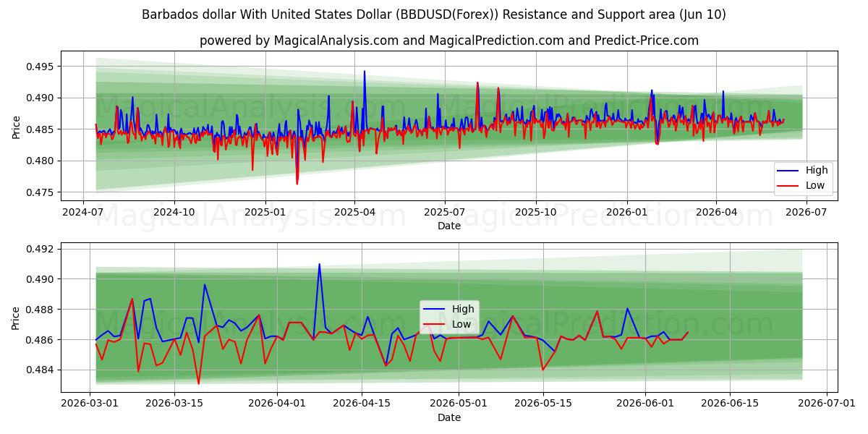The height and width of the screenshot is (434, 868).
Task: Click the 2026-04 tick on top chart
Action: point(715,213)
